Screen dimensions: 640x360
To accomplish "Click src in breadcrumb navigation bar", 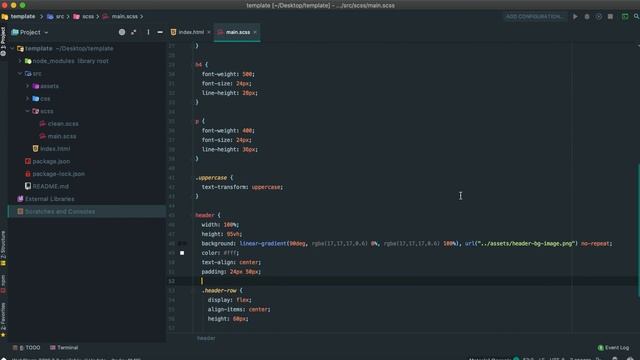I will pos(56,17).
